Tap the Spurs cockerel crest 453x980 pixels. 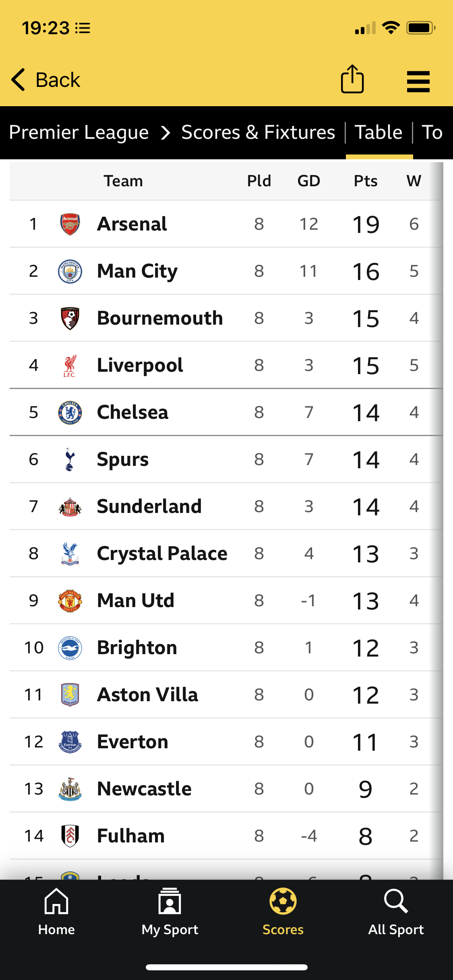(70, 459)
